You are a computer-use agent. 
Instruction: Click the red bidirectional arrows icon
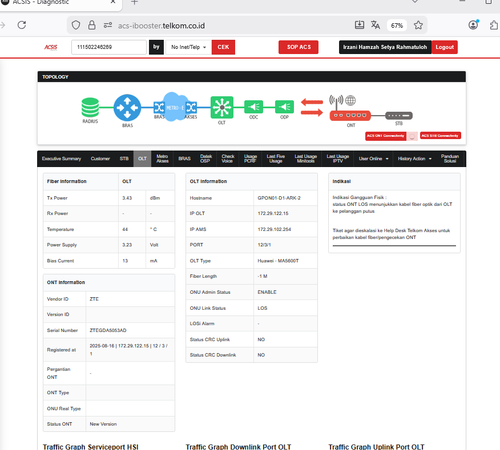312,107
